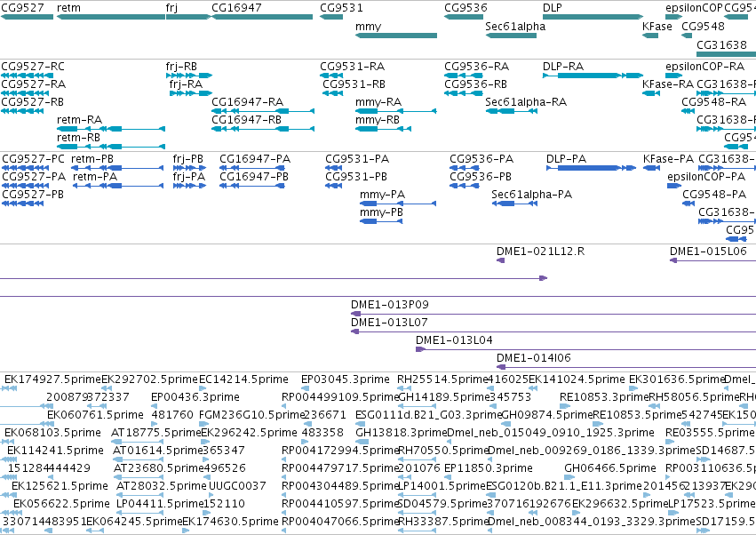756x535 pixels.
Task: Select the retm-PB protein glyph
Action: tap(117, 168)
